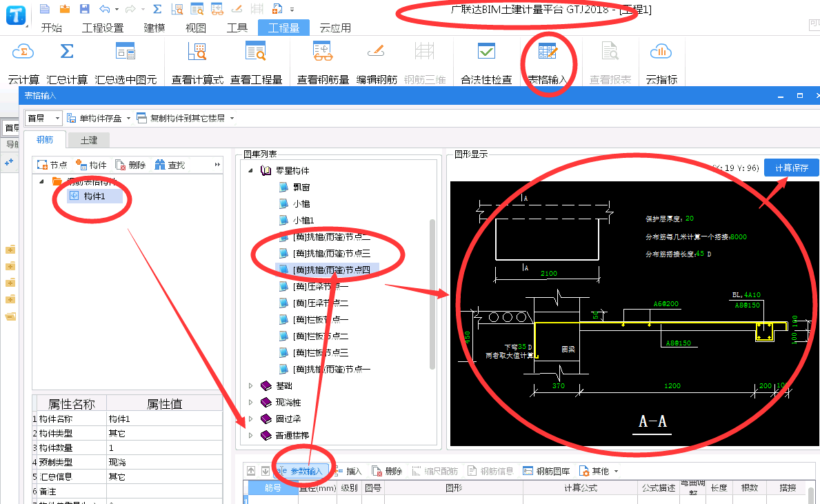
Task: Select [冀]压梁节点二 item
Action: pyautogui.click(x=321, y=303)
